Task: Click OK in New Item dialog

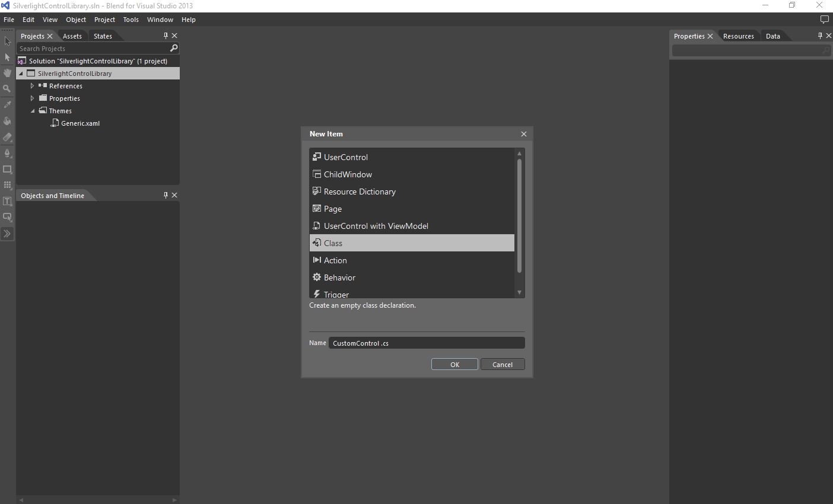Action: tap(454, 365)
